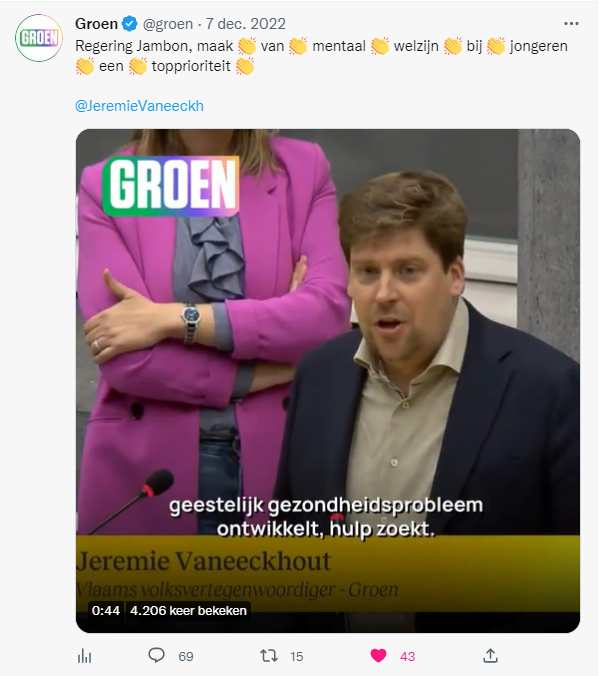Click the blue verified badge
Screen dimensions: 604x676
tap(129, 24)
